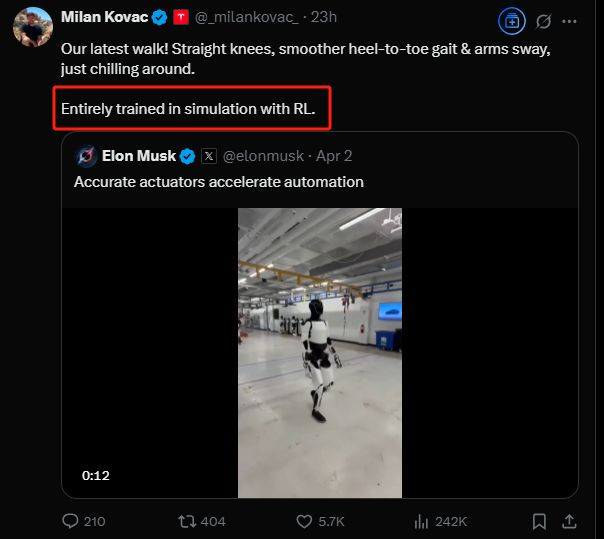Open the @elonmusk handle link
This screenshot has height=539, width=604.
coord(263,156)
